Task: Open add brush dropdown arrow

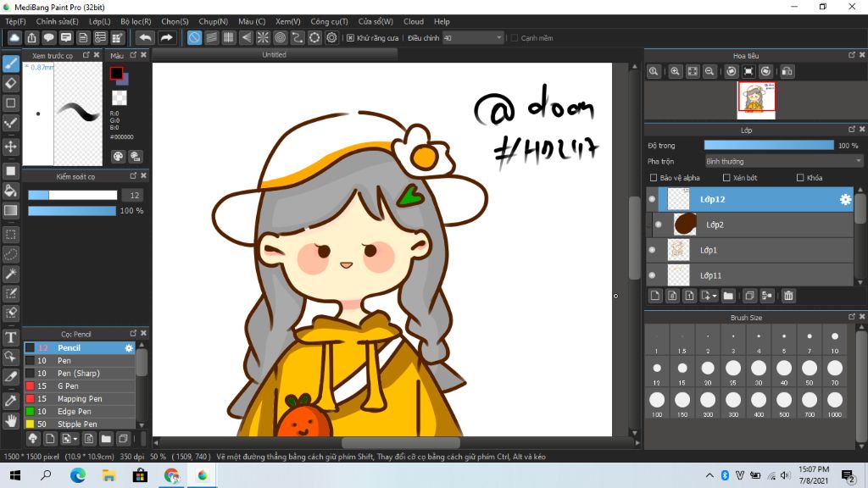Action: pyautogui.click(x=75, y=439)
